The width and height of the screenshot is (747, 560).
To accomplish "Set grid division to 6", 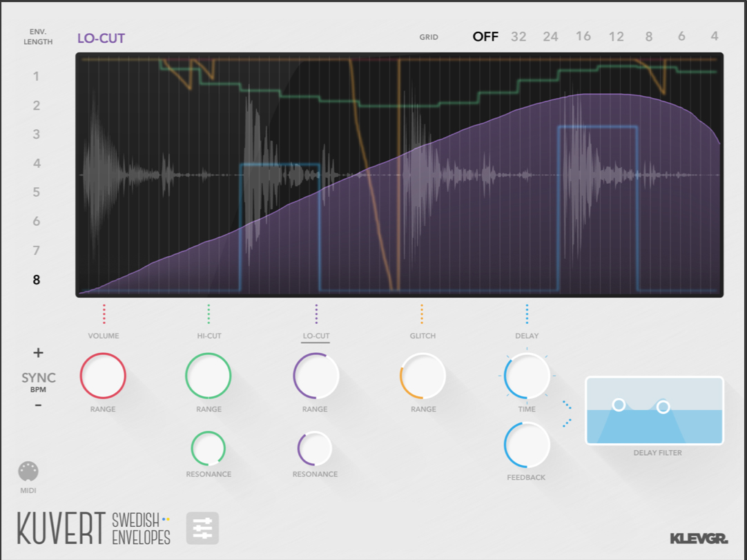I will 681,37.
